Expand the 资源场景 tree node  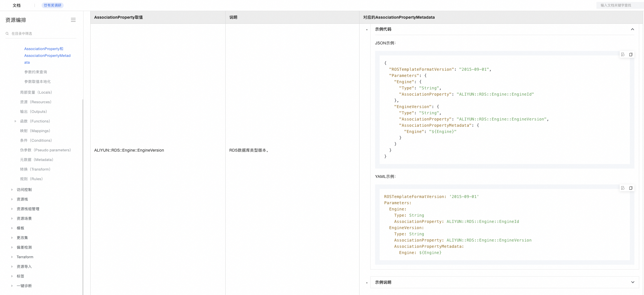(12, 218)
